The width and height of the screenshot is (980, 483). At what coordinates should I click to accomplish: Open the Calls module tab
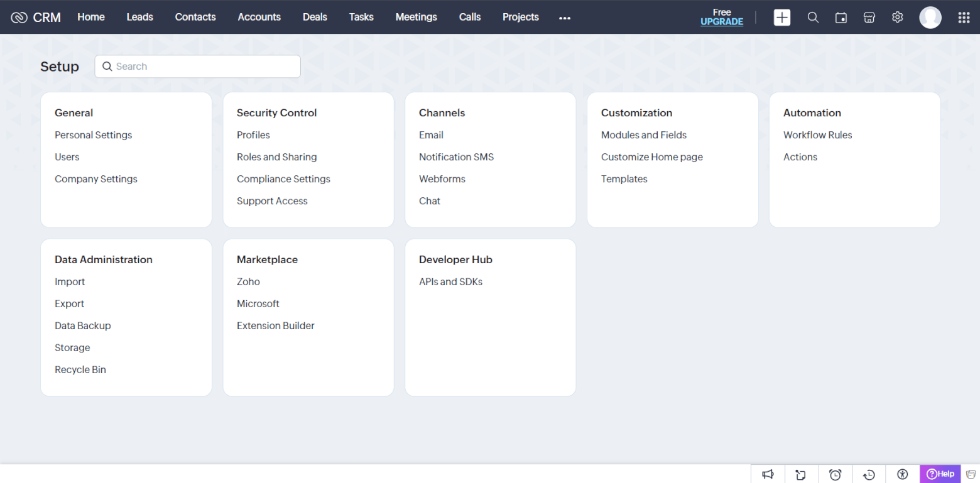click(x=470, y=17)
